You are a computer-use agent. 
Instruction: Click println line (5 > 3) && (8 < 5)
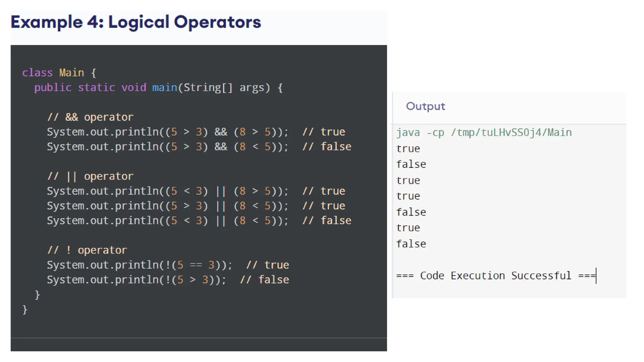[x=167, y=147]
